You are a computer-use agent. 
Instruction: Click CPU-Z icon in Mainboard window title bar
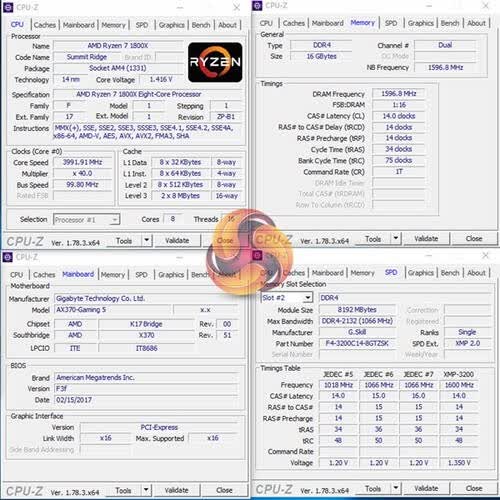(x=7, y=257)
